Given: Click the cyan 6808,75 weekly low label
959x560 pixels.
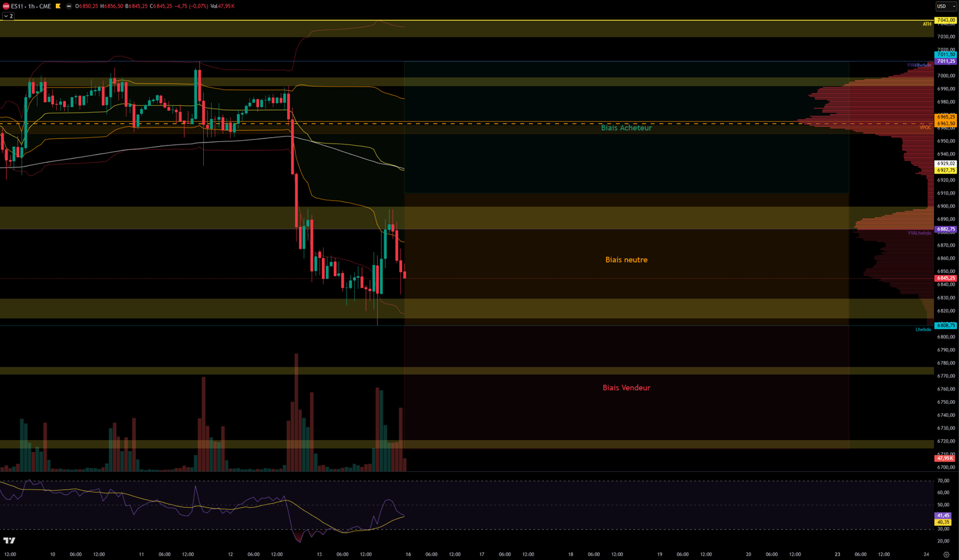Looking at the screenshot, I should [946, 325].
